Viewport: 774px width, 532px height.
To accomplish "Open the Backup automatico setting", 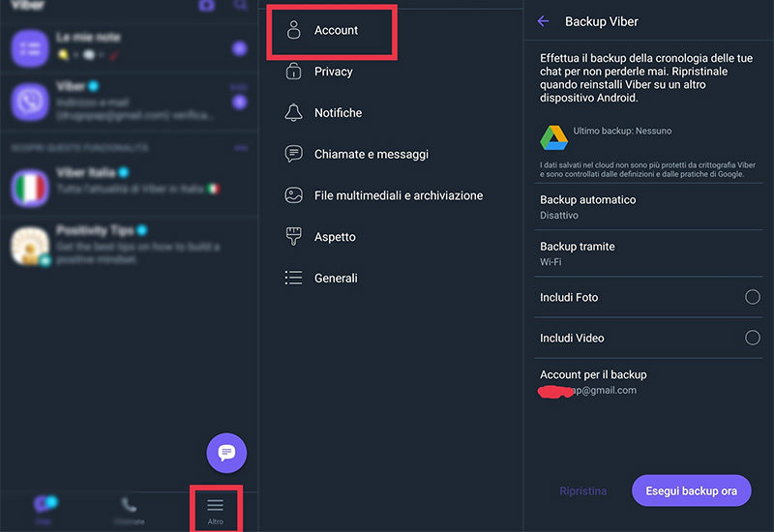I will [648, 207].
